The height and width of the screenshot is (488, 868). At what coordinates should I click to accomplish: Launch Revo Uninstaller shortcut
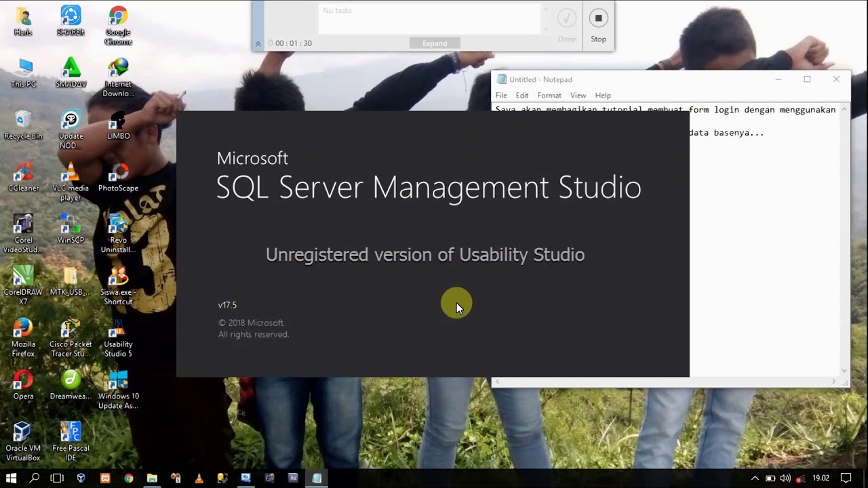pyautogui.click(x=118, y=235)
